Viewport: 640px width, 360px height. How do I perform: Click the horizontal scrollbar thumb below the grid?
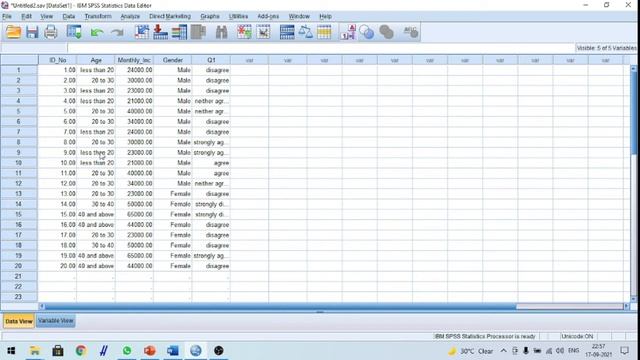coord(280,306)
